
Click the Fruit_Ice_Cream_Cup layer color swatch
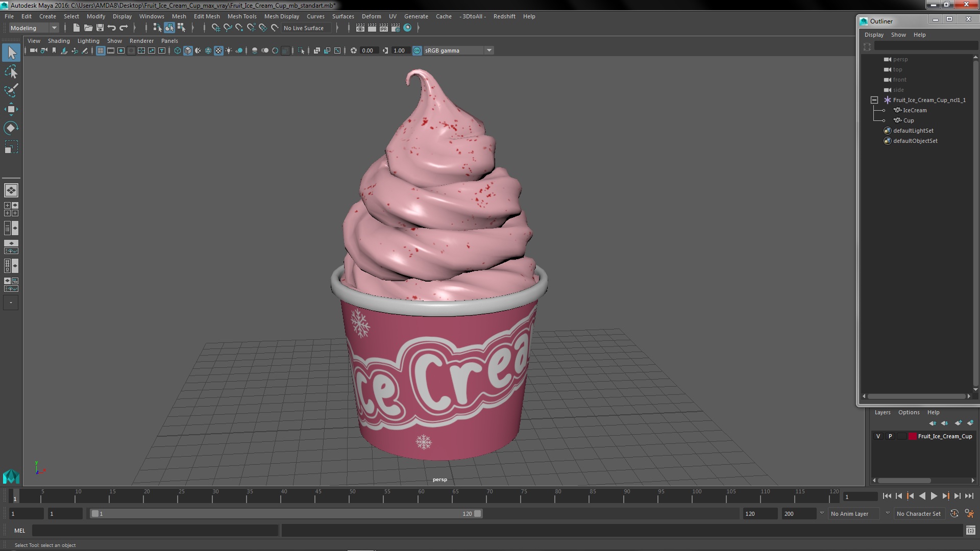[912, 436]
